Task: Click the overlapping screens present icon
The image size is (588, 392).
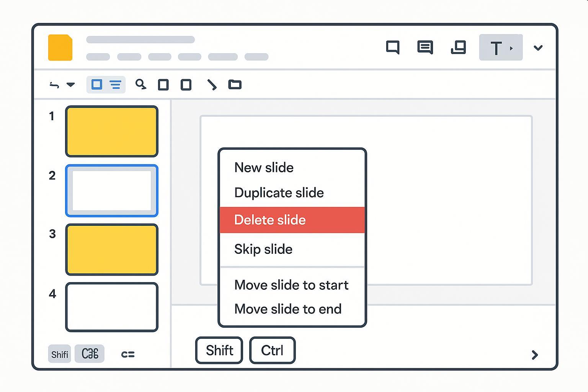Action: [x=458, y=47]
